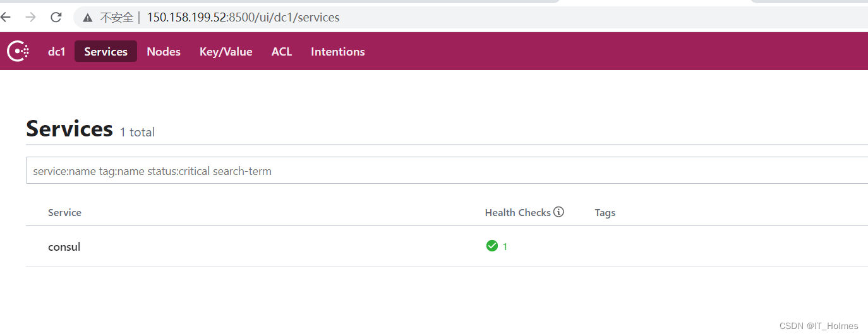
Task: Click the browser back arrow
Action: (6, 17)
